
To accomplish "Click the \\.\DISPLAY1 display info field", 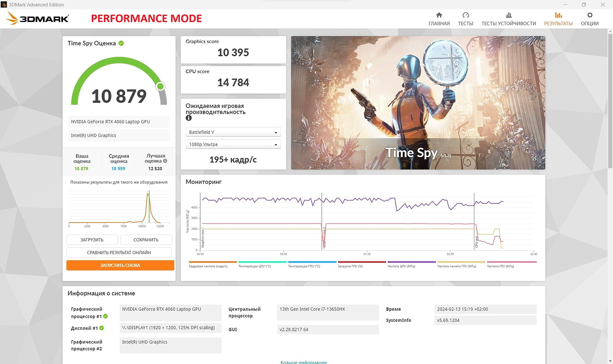I will point(170,328).
